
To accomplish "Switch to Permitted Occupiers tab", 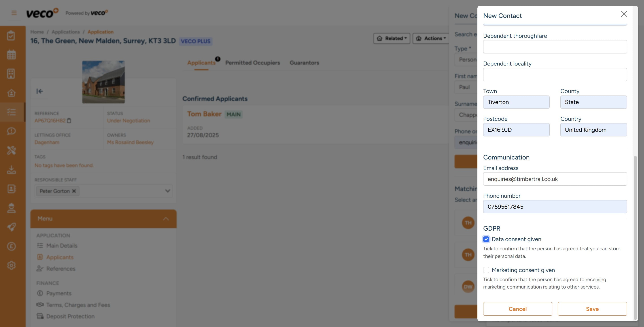I will click(252, 63).
